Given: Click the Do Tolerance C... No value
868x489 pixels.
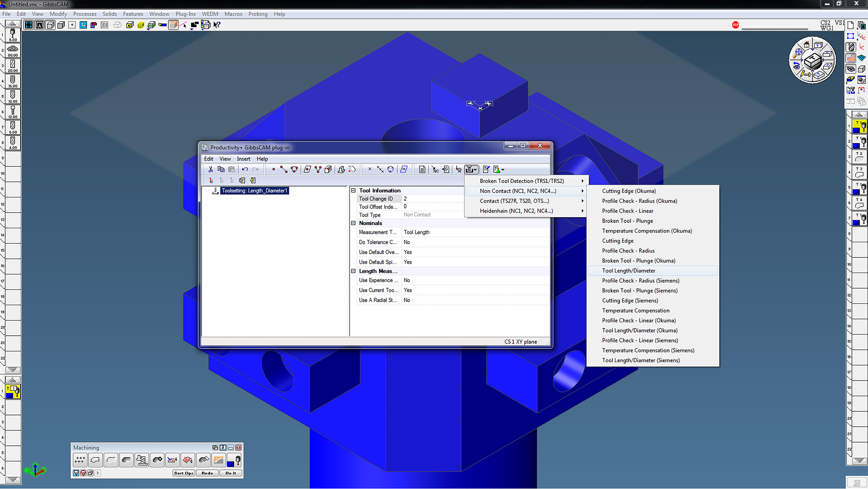Looking at the screenshot, I should coord(476,242).
